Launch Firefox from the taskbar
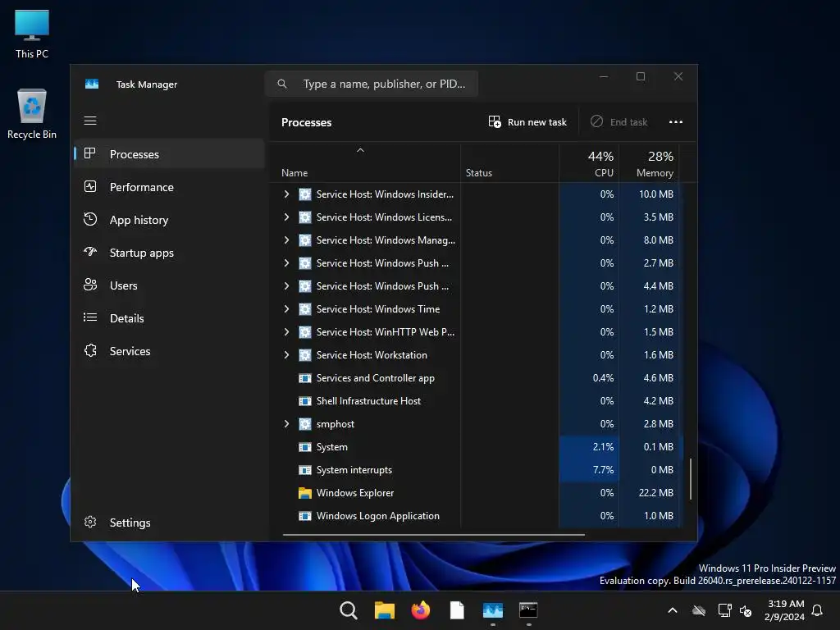Viewport: 840px width, 630px height. (421, 610)
